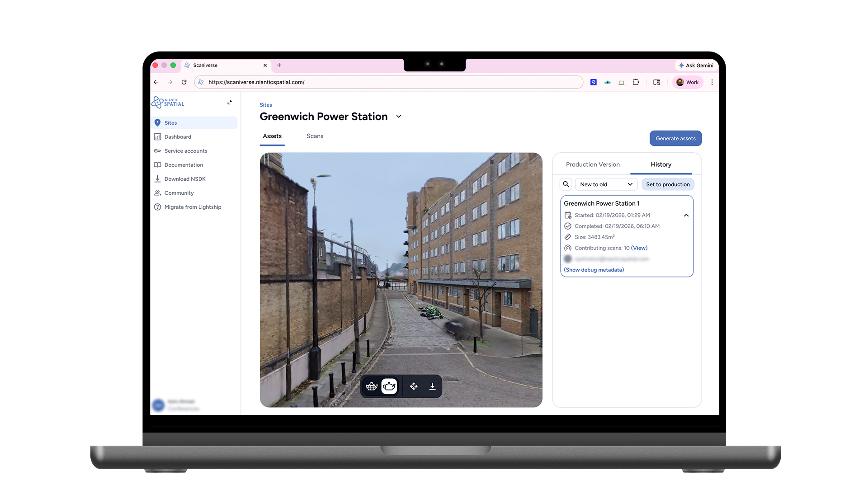Collapse Greenwich Power Station 1 details chevron
This screenshot has width=868, height=488.
click(686, 216)
